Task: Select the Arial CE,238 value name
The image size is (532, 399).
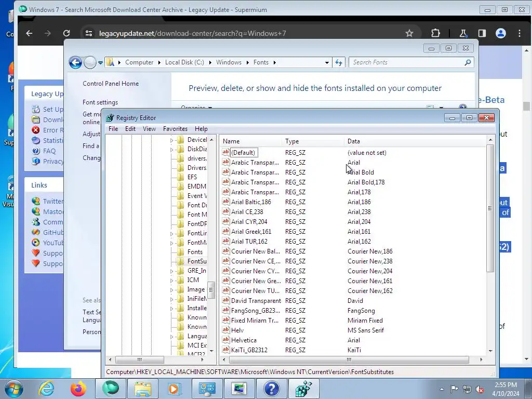Action: pyautogui.click(x=247, y=212)
